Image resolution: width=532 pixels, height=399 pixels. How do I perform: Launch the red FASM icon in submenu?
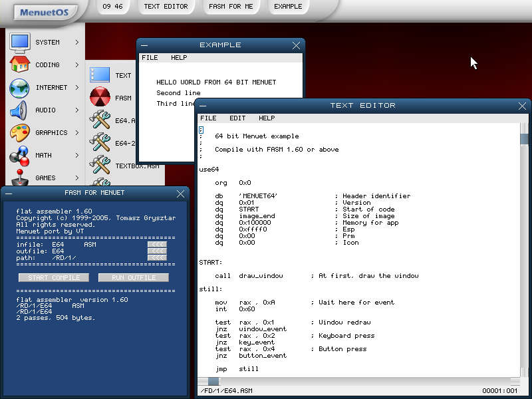(100, 96)
